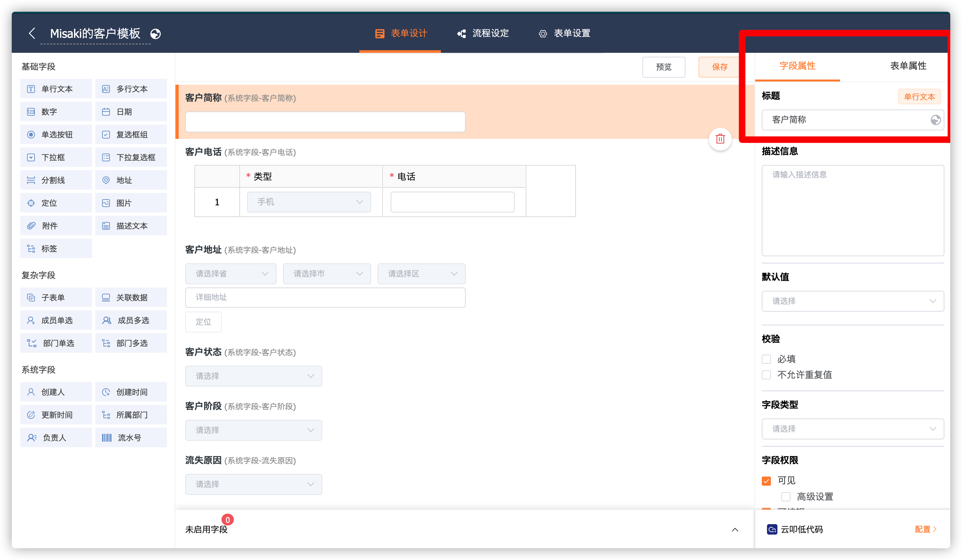Enable the 必填 checkbox

click(766, 359)
